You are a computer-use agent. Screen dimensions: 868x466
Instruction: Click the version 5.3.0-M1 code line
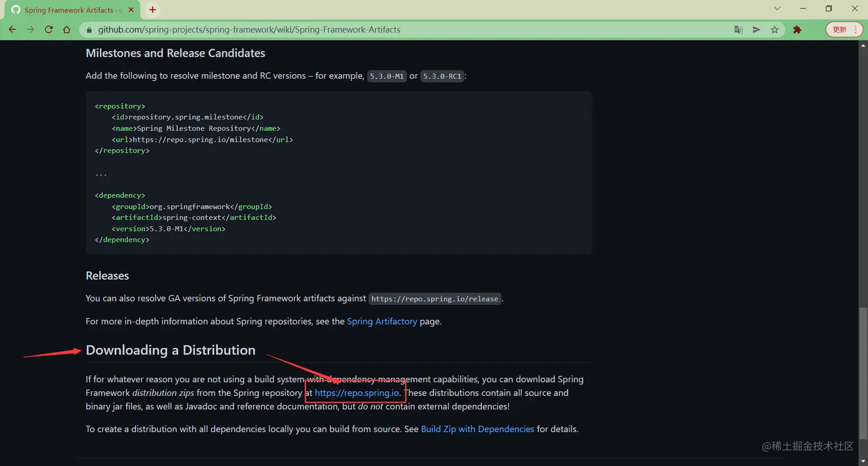pos(169,229)
